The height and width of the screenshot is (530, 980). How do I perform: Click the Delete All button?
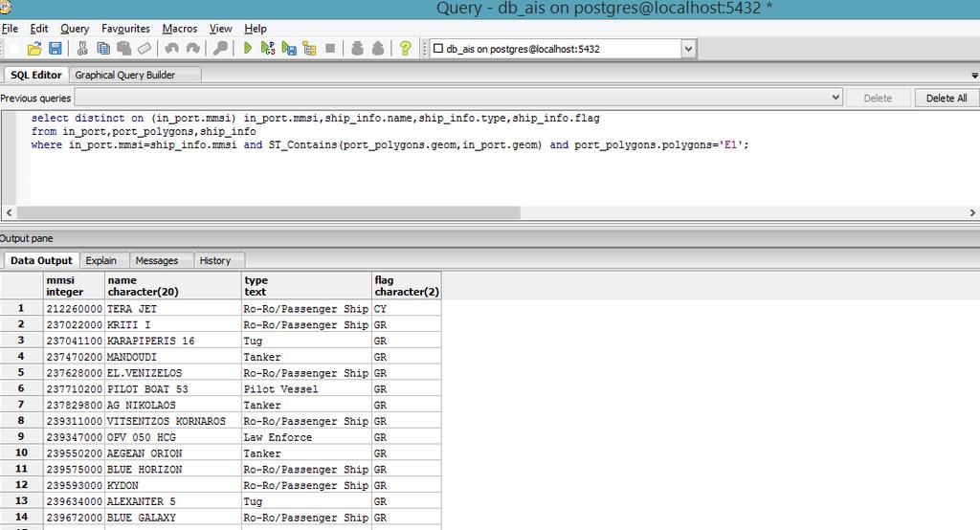(x=947, y=99)
